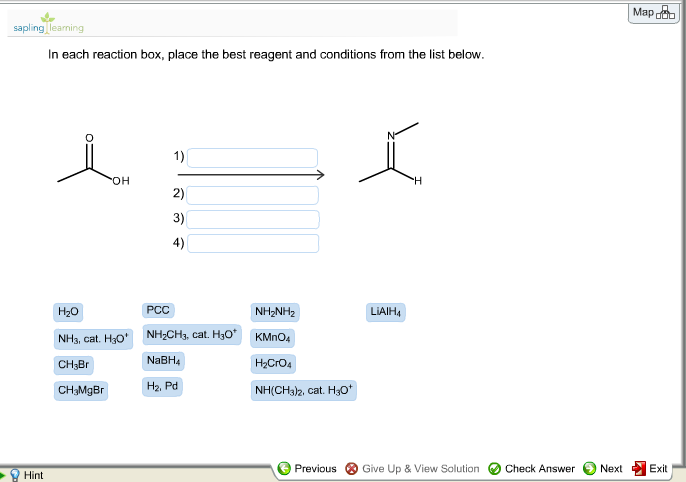
Task: Click reaction box 4 input
Action: click(253, 244)
